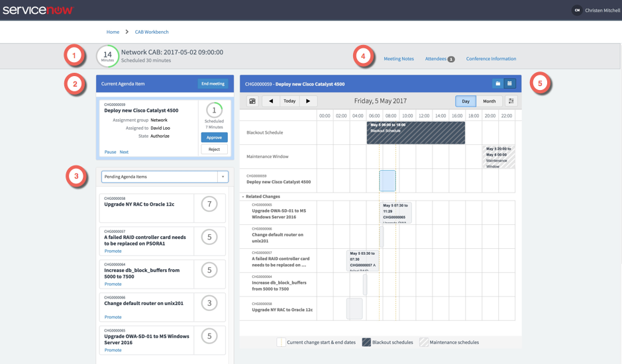Click Change default router on unix201 timeline row
The height and width of the screenshot is (364, 622).
tap(378, 237)
